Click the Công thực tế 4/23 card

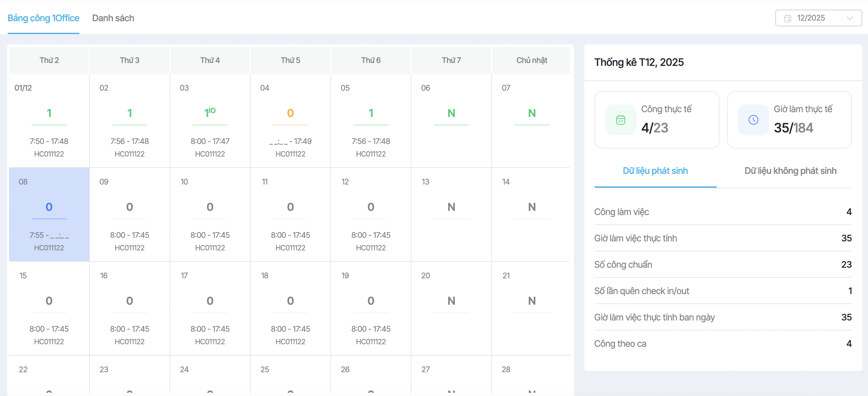coord(656,120)
